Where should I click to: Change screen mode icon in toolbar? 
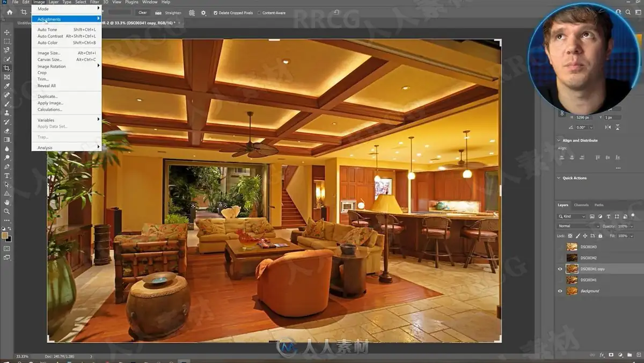coord(7,258)
